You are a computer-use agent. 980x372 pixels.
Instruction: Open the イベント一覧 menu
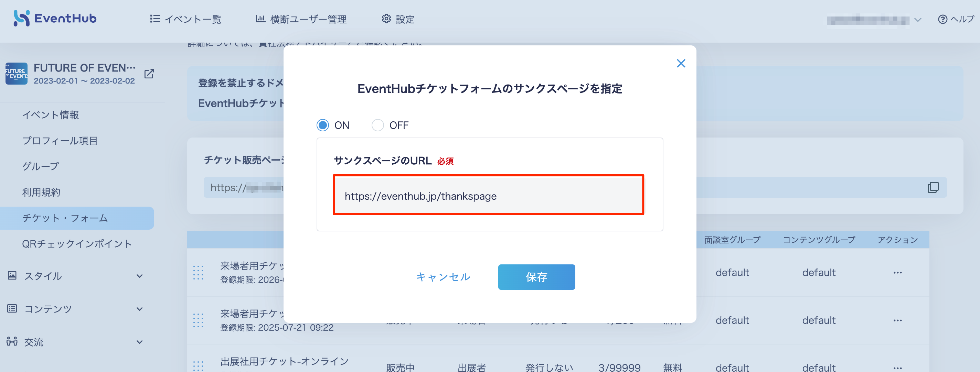click(x=186, y=19)
